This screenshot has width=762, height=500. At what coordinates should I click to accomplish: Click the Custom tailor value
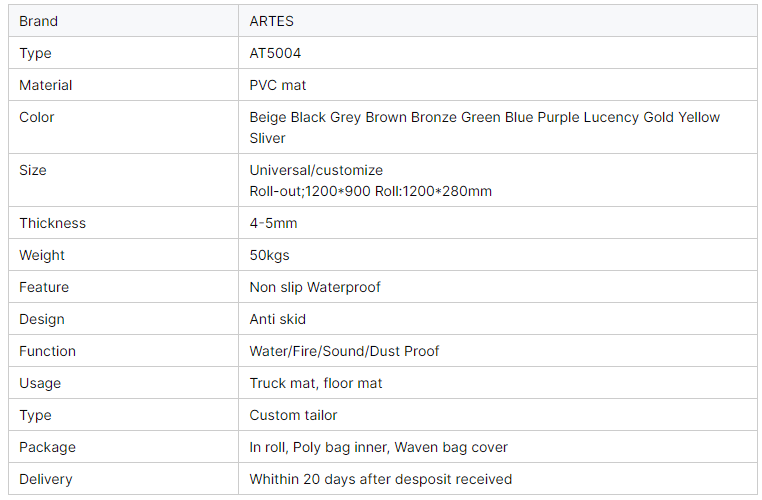coord(293,415)
